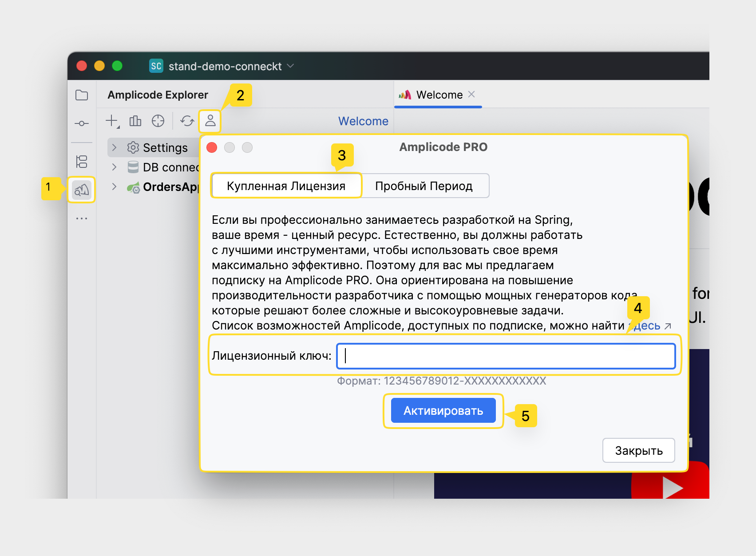The image size is (756, 556).
Task: Focus the Лицензионный ключ input field
Action: (506, 356)
